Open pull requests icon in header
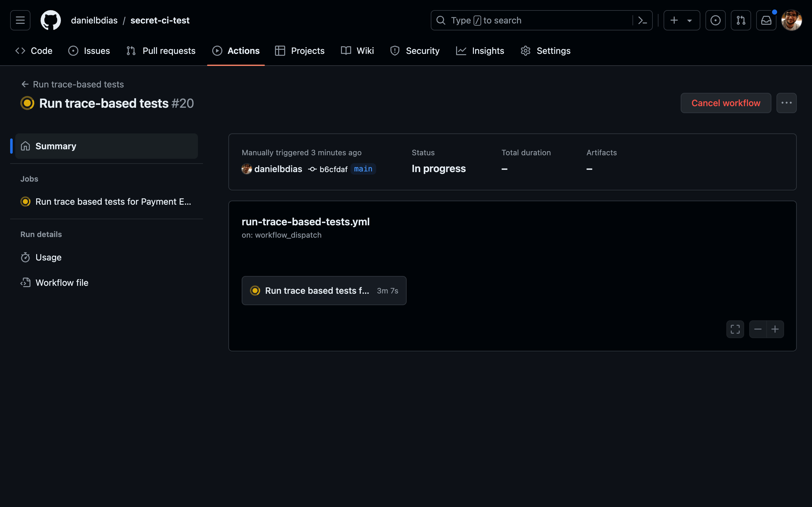The height and width of the screenshot is (507, 812). pos(741,21)
